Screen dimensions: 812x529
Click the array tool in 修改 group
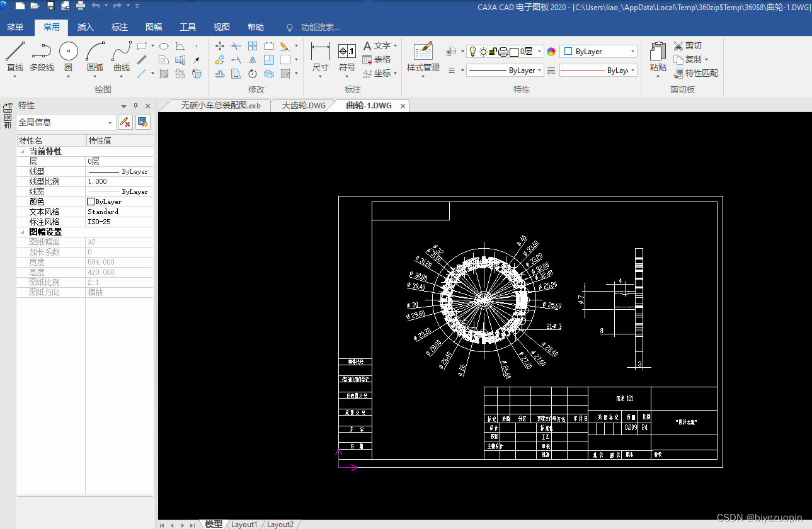click(252, 46)
